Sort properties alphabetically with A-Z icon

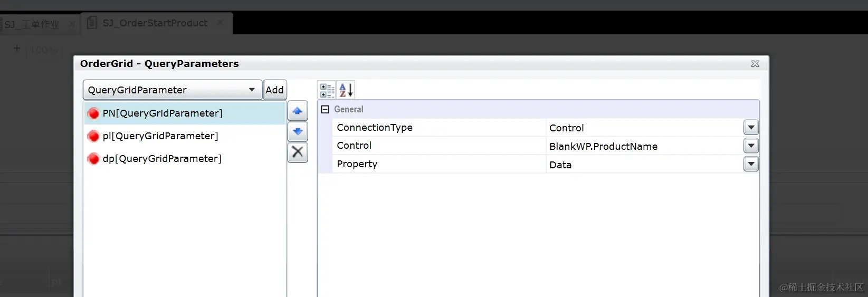[x=346, y=90]
